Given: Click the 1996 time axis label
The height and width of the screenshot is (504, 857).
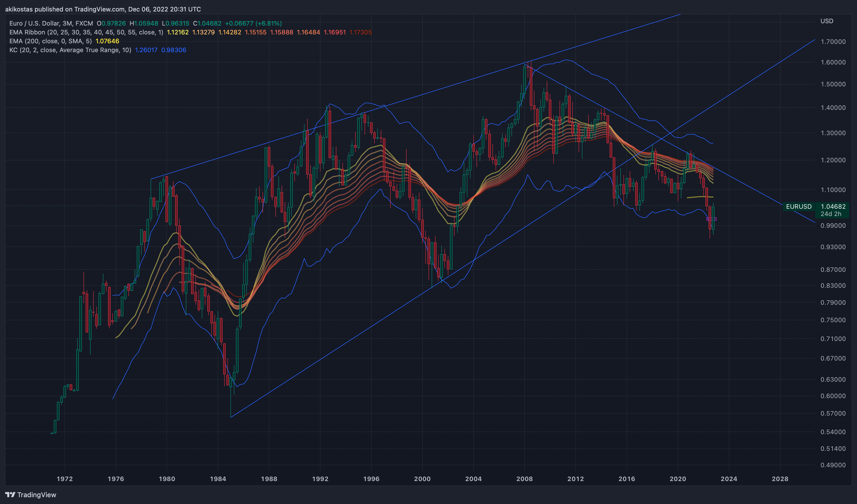Looking at the screenshot, I should coord(371,479).
